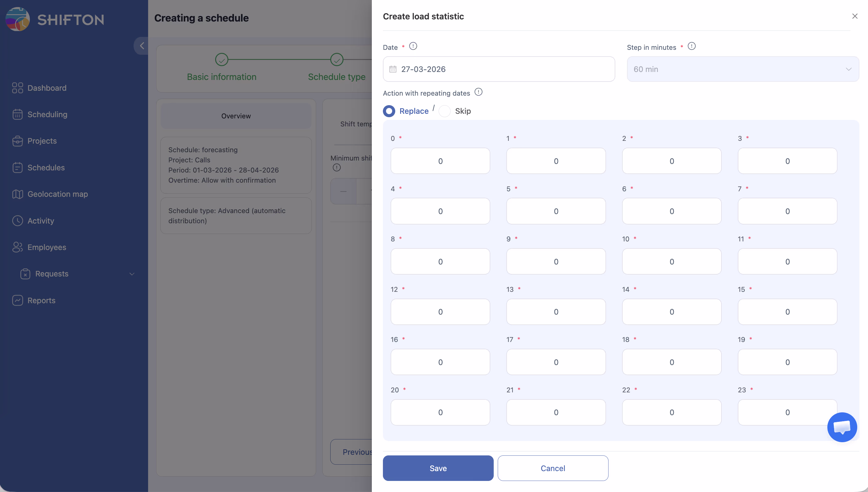The height and width of the screenshot is (492, 868).
Task: Click info icon next to Date label
Action: [x=413, y=46]
